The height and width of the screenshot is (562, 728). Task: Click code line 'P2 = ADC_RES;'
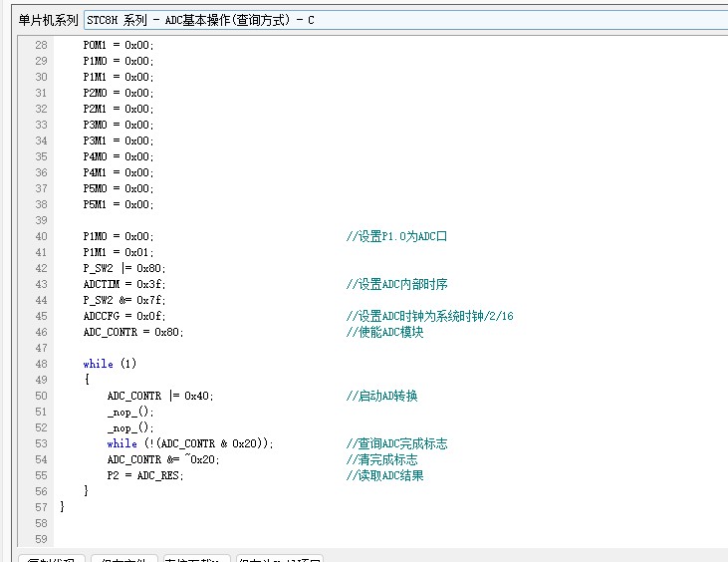[145, 475]
